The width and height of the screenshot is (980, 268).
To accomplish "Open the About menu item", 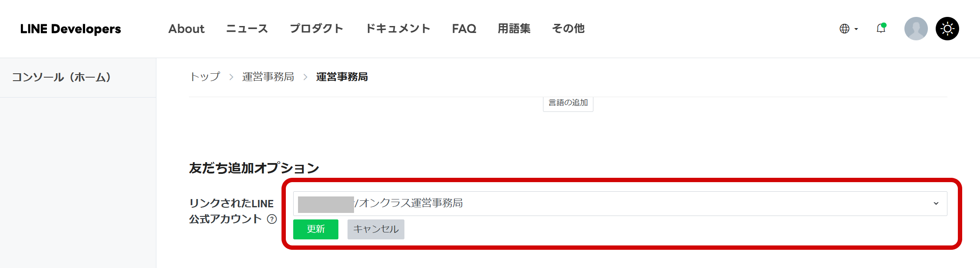I will click(x=186, y=29).
